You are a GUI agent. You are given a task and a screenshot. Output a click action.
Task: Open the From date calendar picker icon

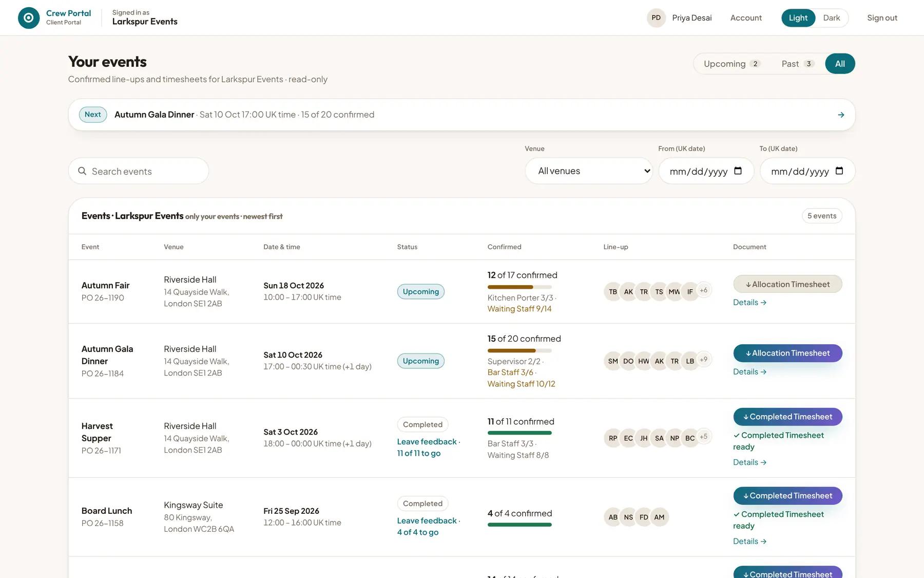pos(738,171)
